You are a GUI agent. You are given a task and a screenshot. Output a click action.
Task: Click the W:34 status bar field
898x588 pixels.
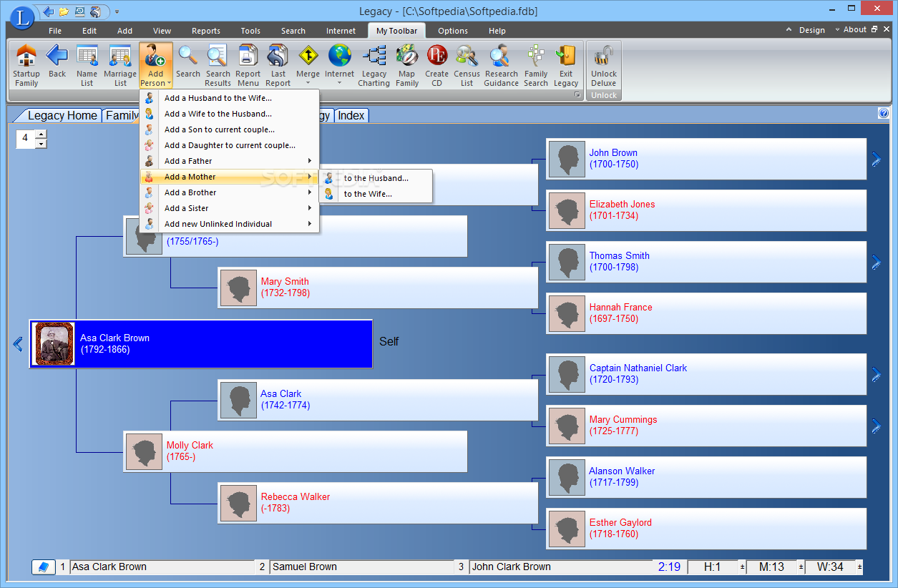coord(830,567)
